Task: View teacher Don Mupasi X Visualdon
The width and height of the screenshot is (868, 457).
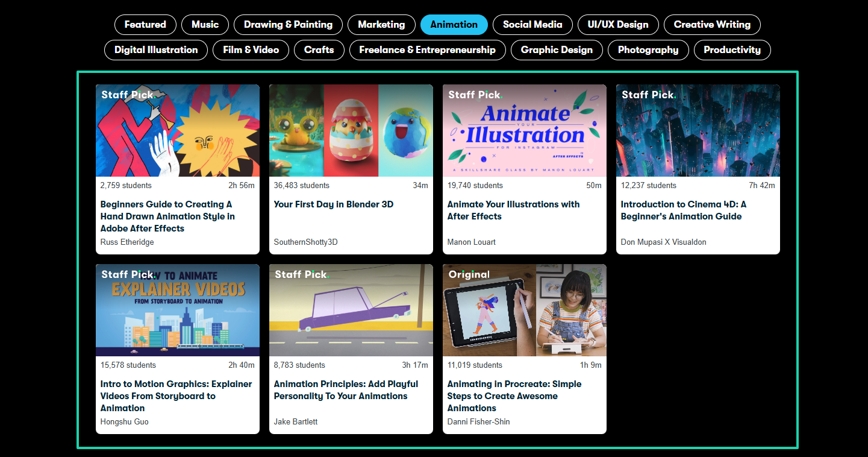Action: [663, 242]
